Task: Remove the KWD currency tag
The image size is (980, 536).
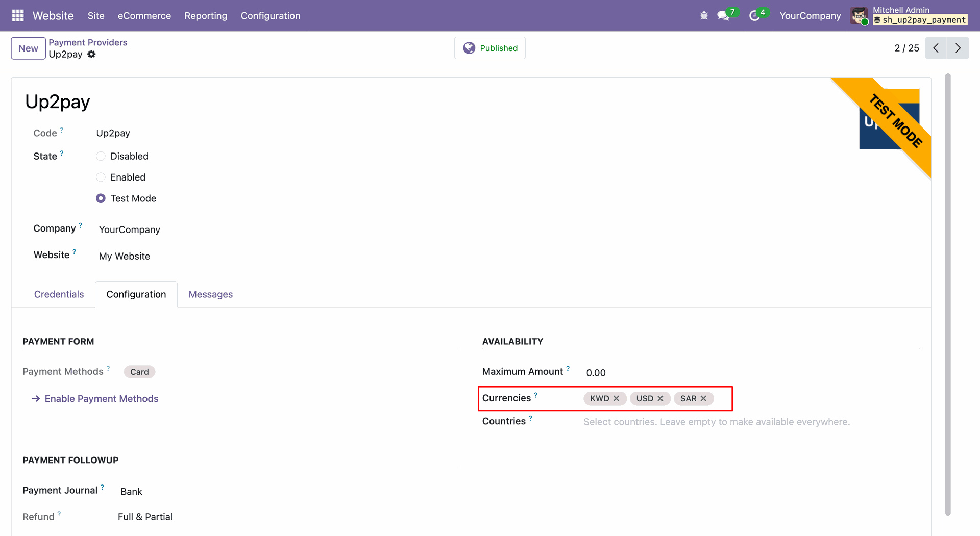Action: [616, 398]
